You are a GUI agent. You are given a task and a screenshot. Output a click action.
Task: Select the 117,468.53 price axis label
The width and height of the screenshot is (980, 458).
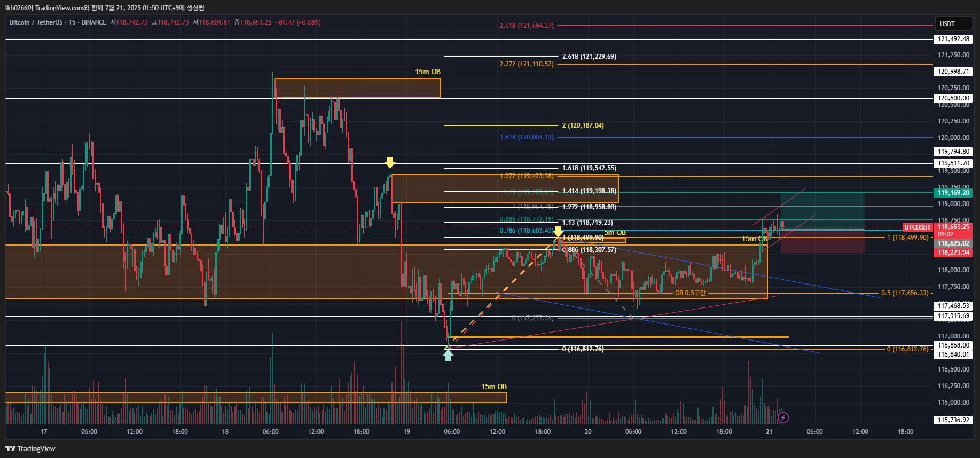tap(953, 306)
